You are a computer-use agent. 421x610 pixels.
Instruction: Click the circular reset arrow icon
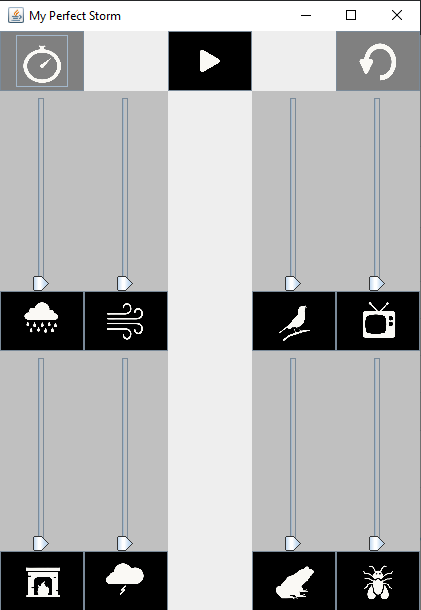378,61
